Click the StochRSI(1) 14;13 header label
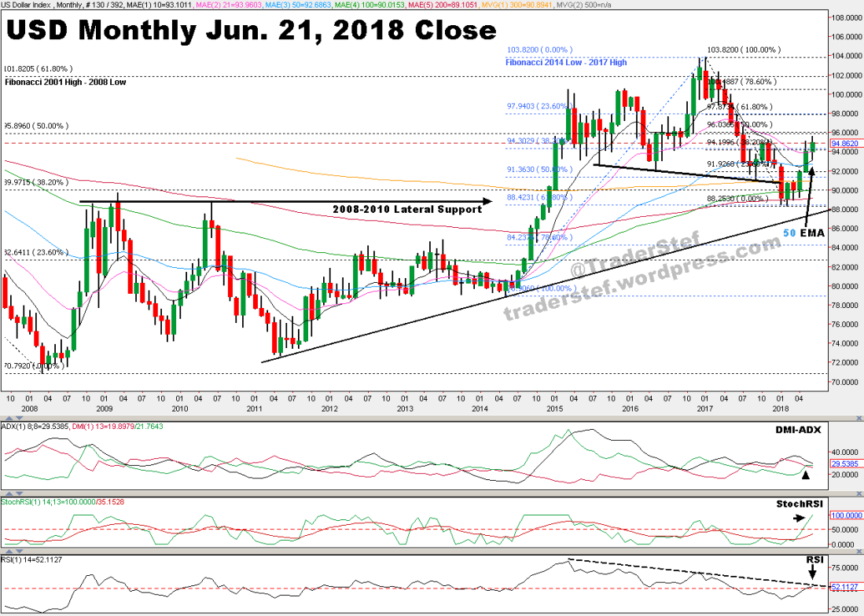The image size is (864, 616). pyautogui.click(x=55, y=500)
